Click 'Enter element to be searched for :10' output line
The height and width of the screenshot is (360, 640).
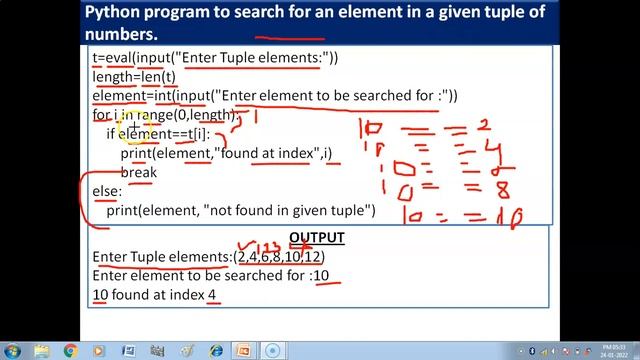pos(211,276)
